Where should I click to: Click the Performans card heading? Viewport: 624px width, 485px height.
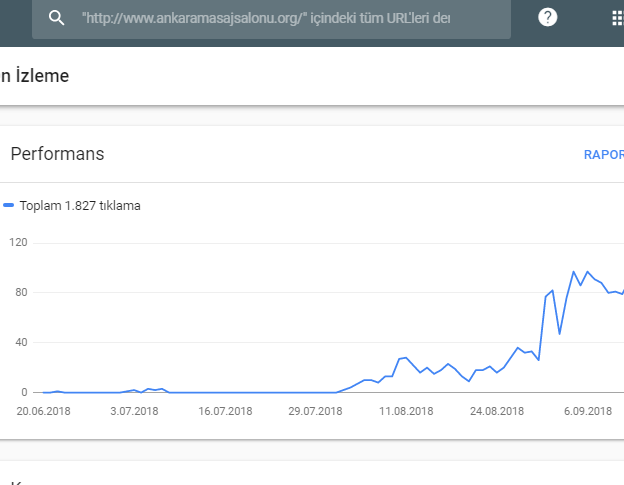tap(57, 154)
